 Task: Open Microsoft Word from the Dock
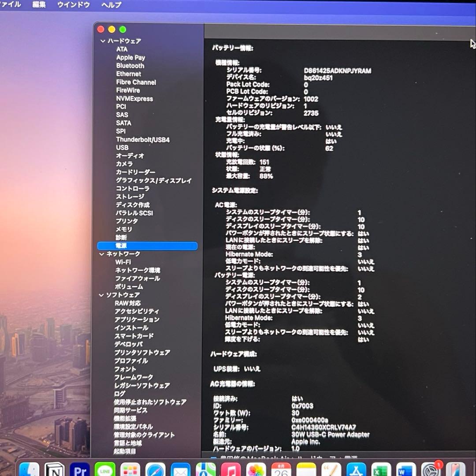(x=405, y=469)
